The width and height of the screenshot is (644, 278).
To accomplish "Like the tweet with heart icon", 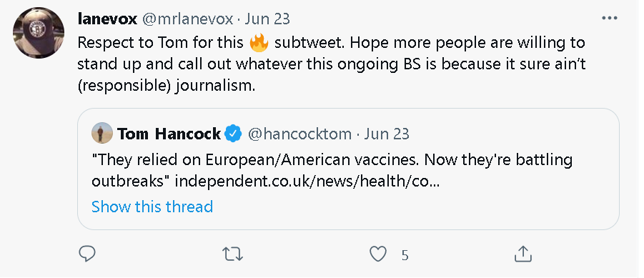I will point(378,254).
